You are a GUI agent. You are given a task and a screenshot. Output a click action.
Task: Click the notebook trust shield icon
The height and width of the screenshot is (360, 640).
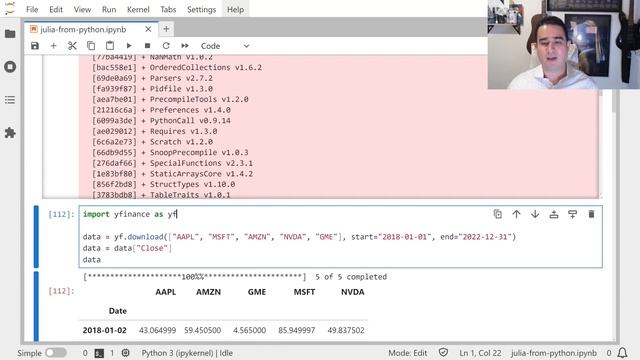click(x=443, y=353)
